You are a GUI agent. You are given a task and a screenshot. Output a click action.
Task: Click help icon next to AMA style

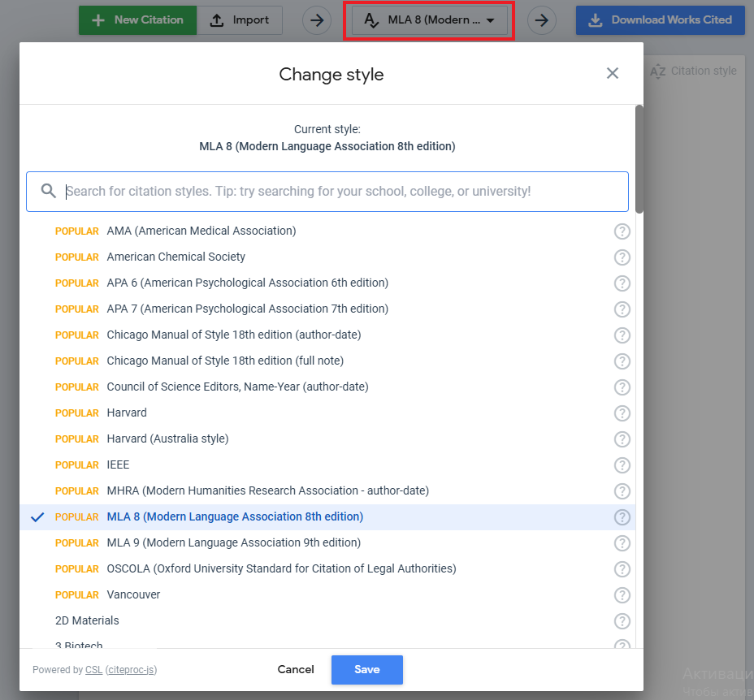point(622,231)
